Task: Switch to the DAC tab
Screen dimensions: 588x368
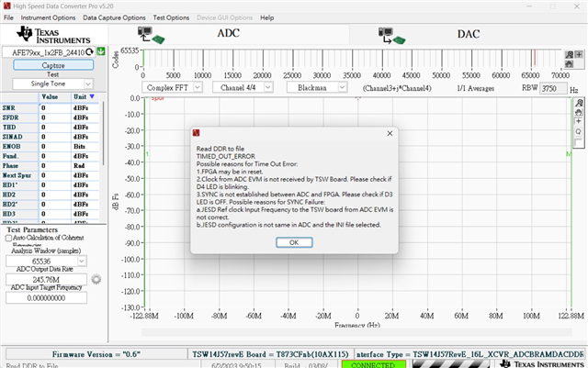Action: [468, 35]
